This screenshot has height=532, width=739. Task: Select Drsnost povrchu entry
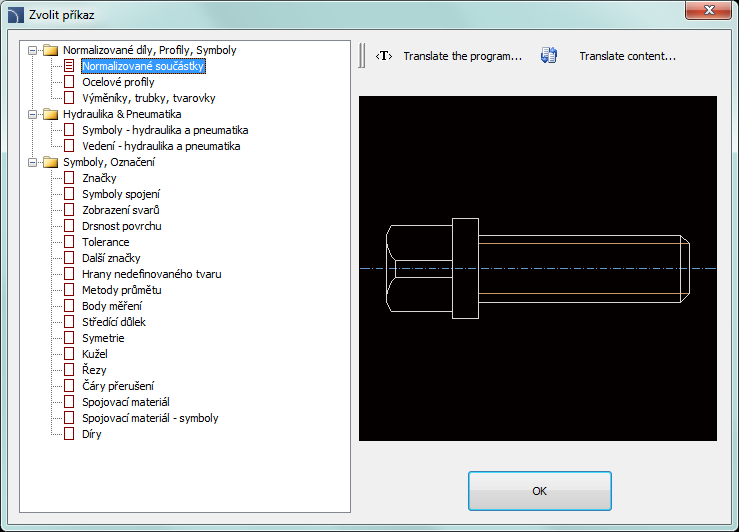[x=122, y=226]
